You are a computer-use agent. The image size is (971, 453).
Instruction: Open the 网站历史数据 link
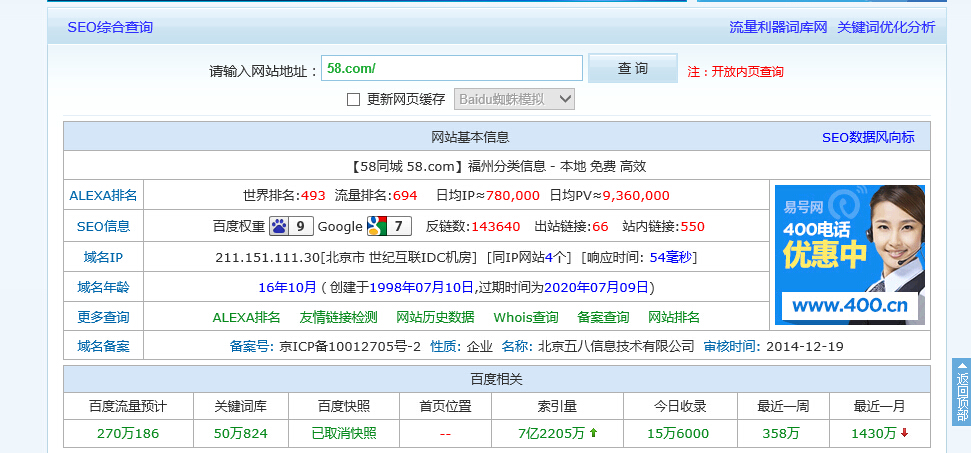coord(435,317)
